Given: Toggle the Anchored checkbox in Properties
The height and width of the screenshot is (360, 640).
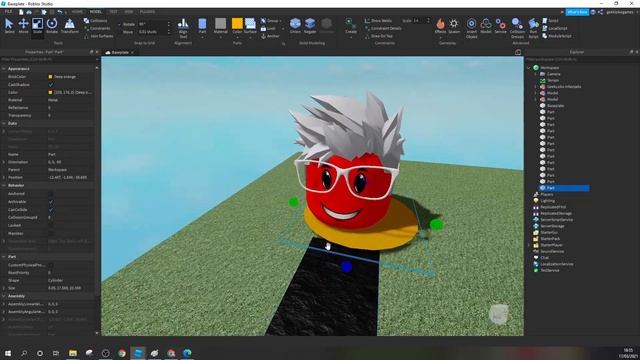Looking at the screenshot, I should [51, 194].
